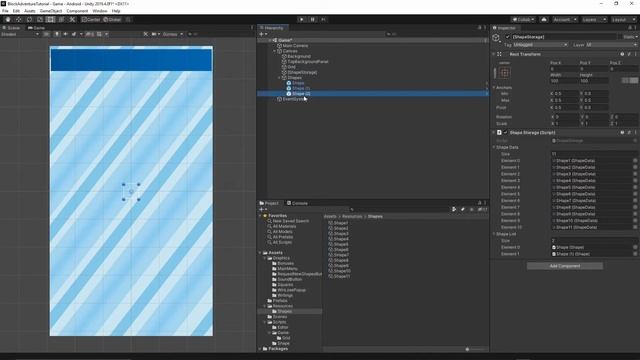Viewport: 640px width, 360px height.
Task: Click the Shape (1) prefab icon
Action: coord(289,88)
